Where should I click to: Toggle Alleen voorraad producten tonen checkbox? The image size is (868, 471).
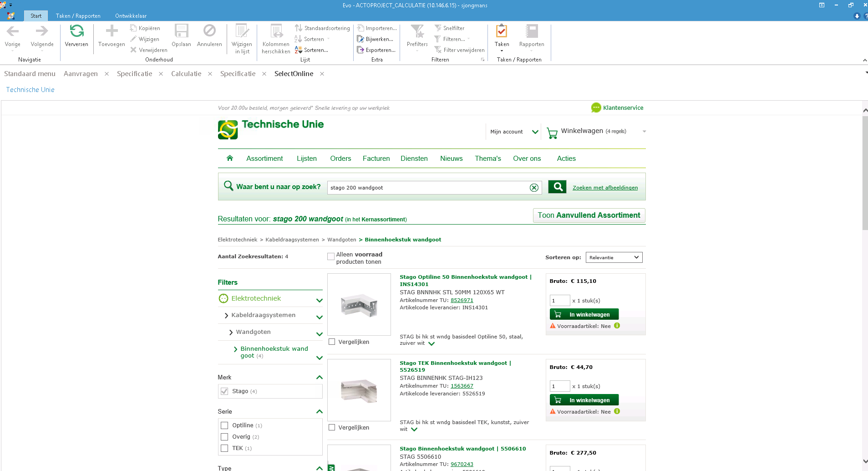point(331,256)
